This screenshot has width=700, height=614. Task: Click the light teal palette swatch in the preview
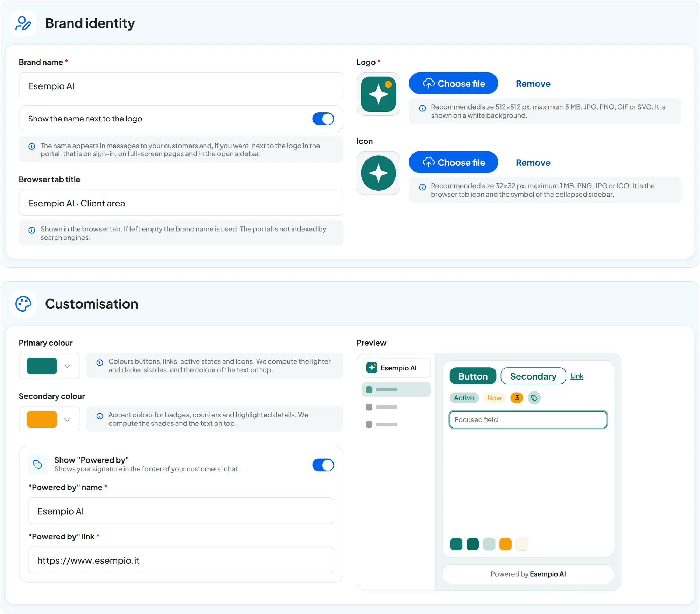(489, 544)
